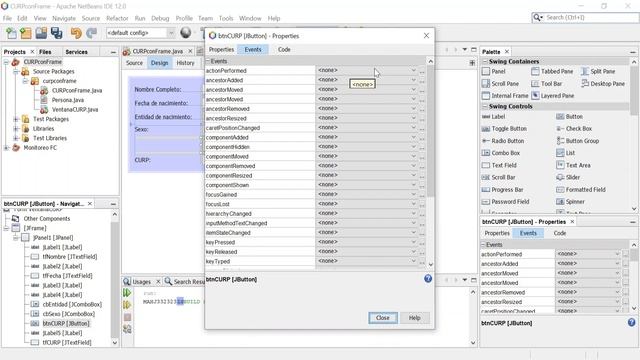Close the Properties dialog with X

tap(426, 36)
